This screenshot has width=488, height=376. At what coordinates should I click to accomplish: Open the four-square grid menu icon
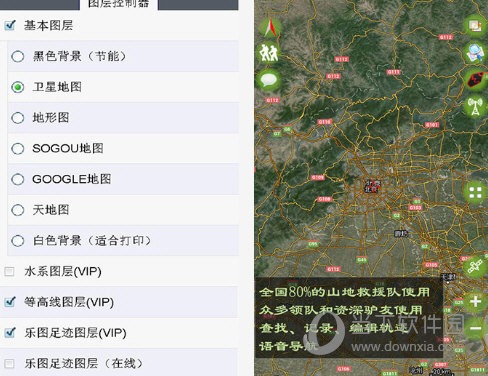click(x=476, y=192)
